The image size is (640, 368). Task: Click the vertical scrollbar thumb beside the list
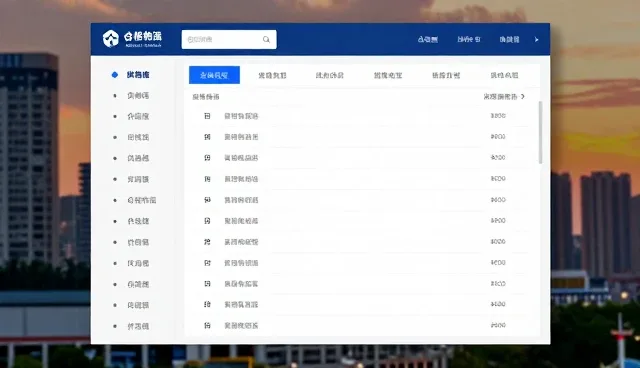point(540,133)
